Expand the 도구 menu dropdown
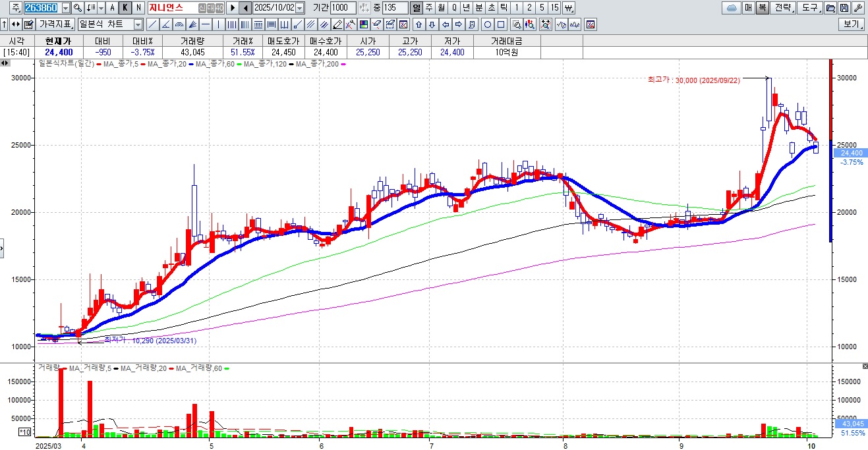Viewport: 868px width, 450px height. pos(809,8)
